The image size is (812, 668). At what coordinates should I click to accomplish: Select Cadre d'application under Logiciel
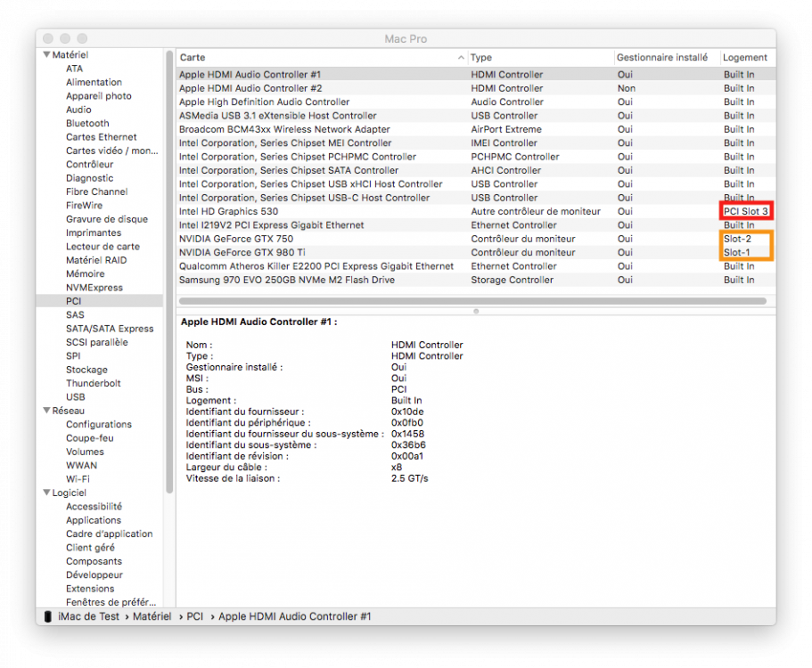[110, 534]
